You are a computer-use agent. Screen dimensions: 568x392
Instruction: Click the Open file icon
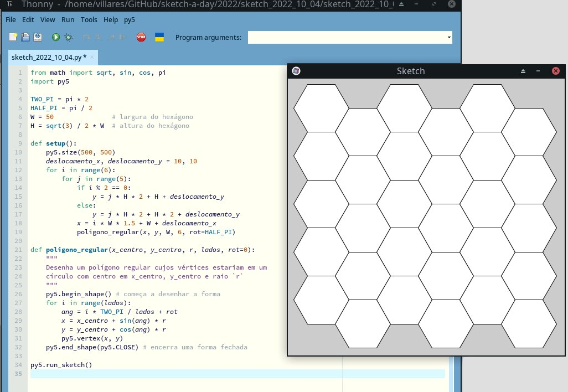click(25, 37)
